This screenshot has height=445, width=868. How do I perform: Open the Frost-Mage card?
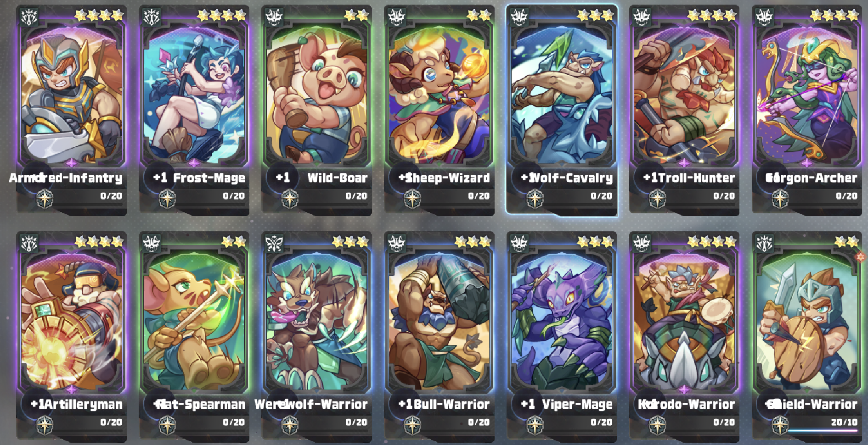[x=194, y=110]
